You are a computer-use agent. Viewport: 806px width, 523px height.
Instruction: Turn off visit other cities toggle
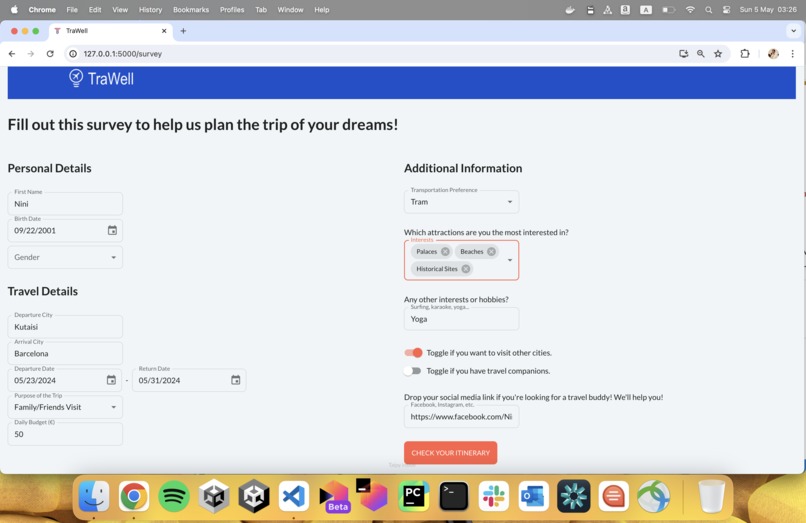(413, 353)
